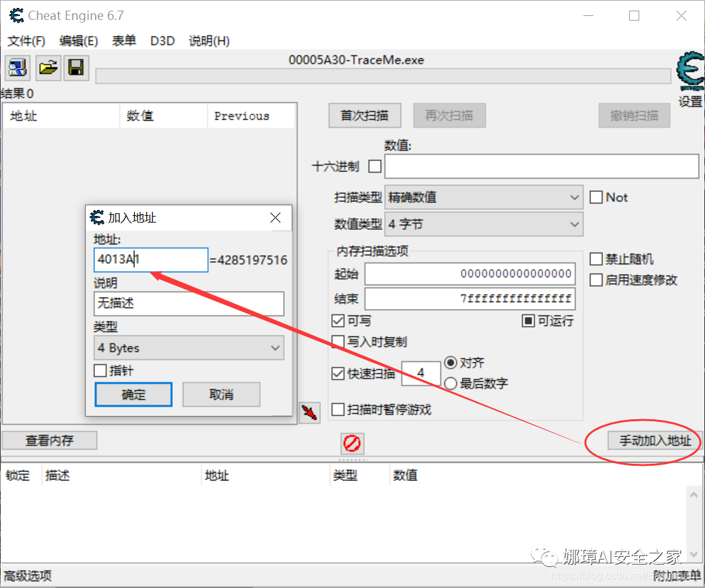Click the 数值 scan value input field
The image size is (705, 588).
coord(542,166)
